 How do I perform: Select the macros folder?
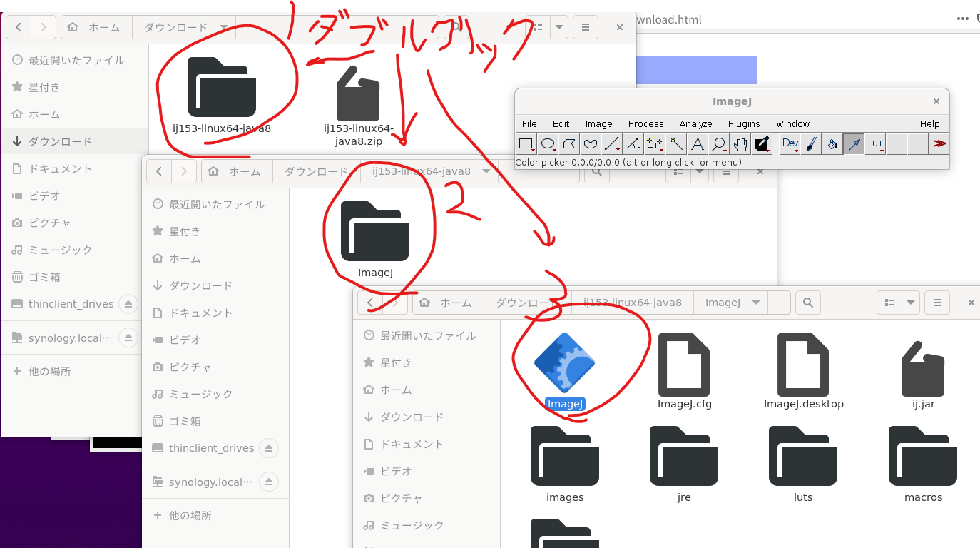924,464
